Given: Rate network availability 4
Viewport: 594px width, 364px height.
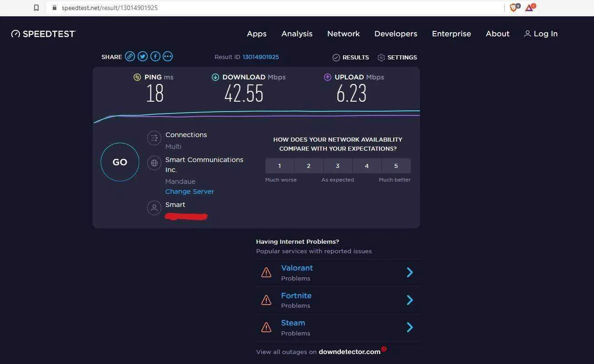Looking at the screenshot, I should [x=367, y=166].
